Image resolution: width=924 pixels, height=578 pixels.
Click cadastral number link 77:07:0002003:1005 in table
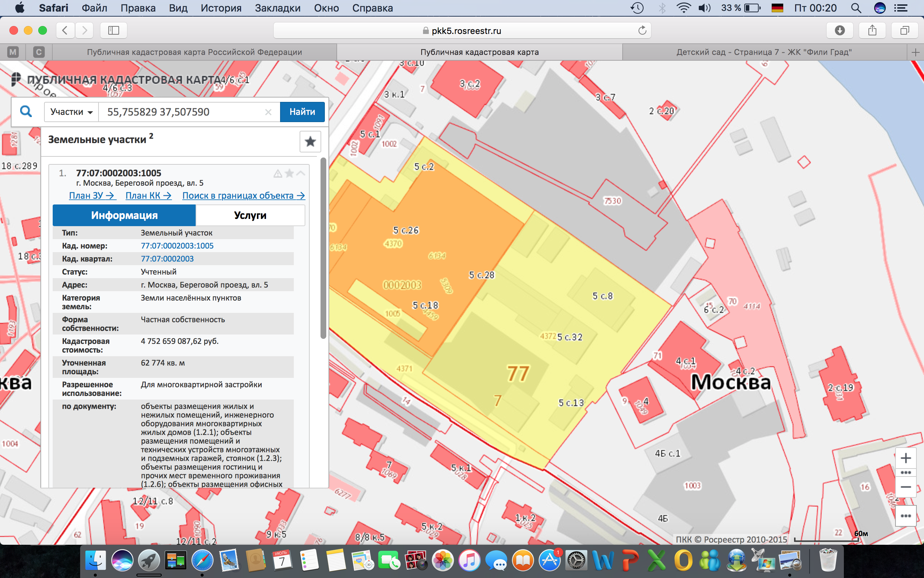(x=177, y=246)
